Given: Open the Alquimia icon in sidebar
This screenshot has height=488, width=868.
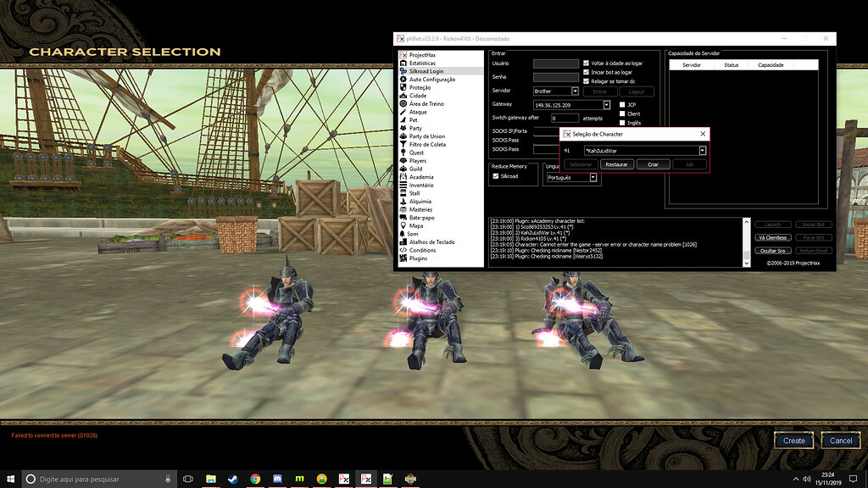Looking at the screenshot, I should (x=403, y=202).
